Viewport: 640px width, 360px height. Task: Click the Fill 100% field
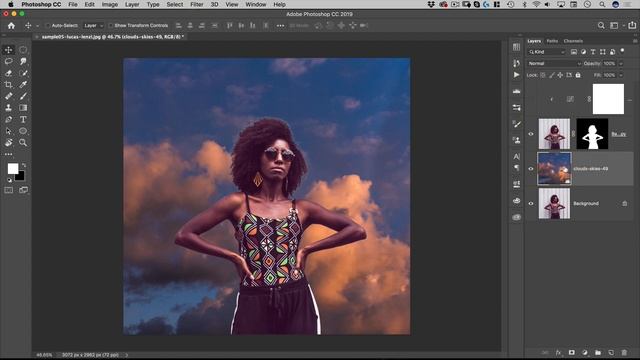point(609,75)
